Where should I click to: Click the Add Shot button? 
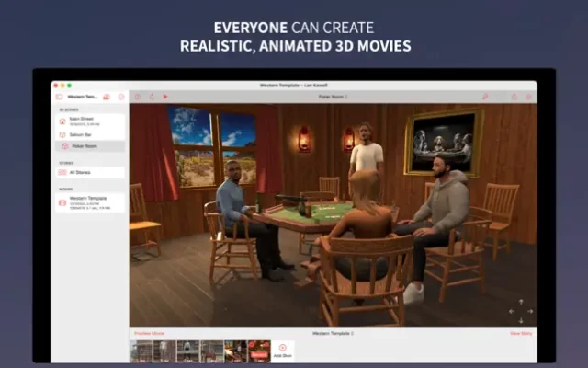(x=282, y=351)
